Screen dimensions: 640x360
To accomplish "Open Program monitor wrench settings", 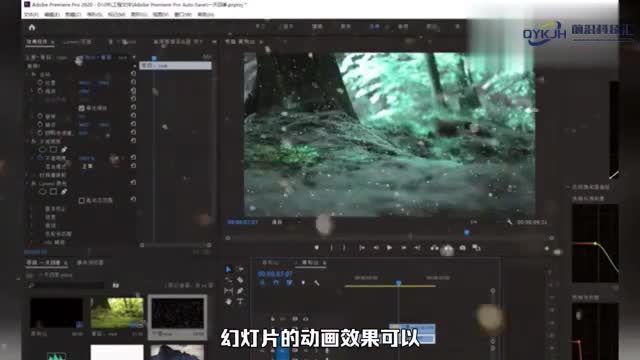I will 510,222.
